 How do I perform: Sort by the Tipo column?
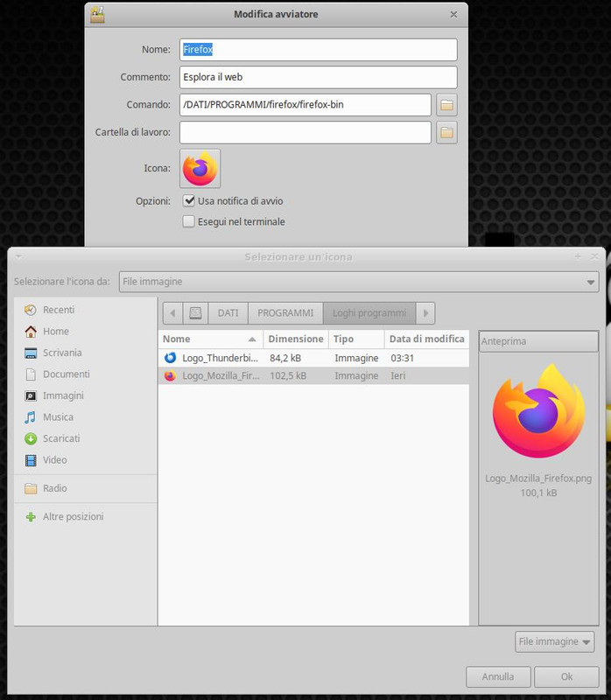(356, 339)
